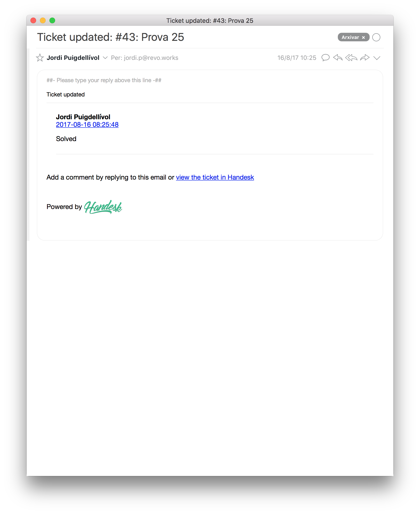This screenshot has height=514, width=420.
Task: Expand the more actions chevron by the date
Action: 377,58
